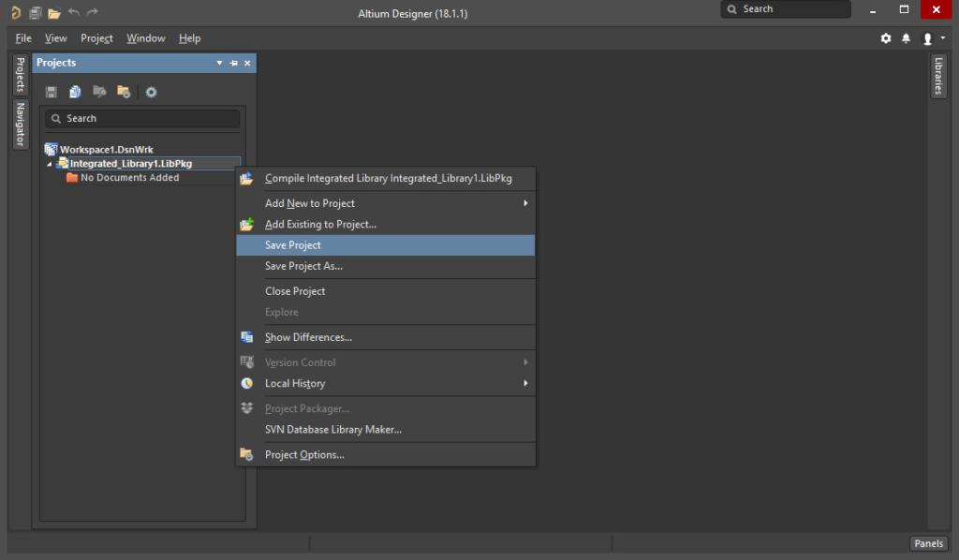Click the Show Differences icon
959x560 pixels.
[x=246, y=337]
